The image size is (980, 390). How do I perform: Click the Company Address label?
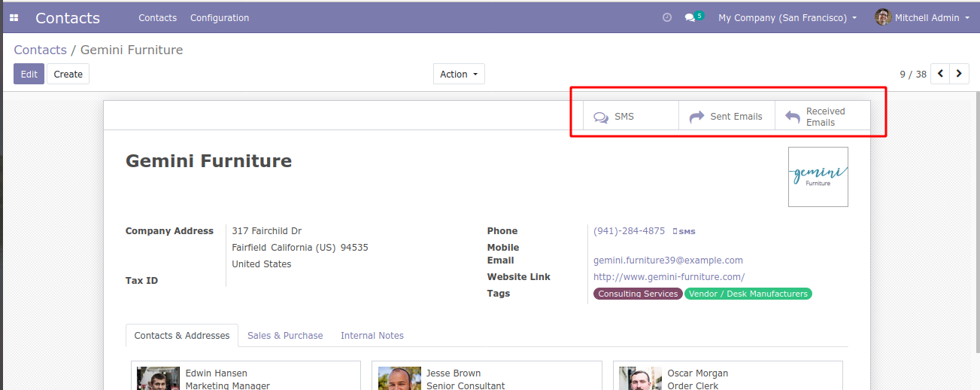(x=169, y=231)
